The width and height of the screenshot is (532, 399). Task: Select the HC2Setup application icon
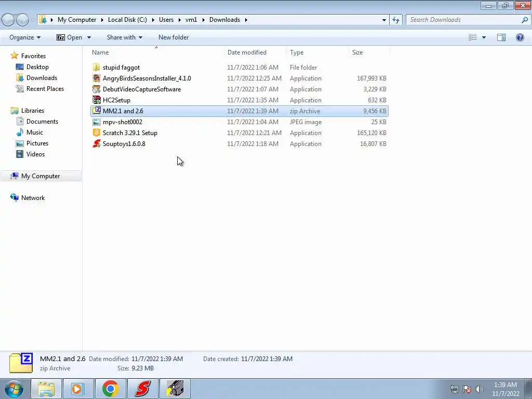point(97,100)
